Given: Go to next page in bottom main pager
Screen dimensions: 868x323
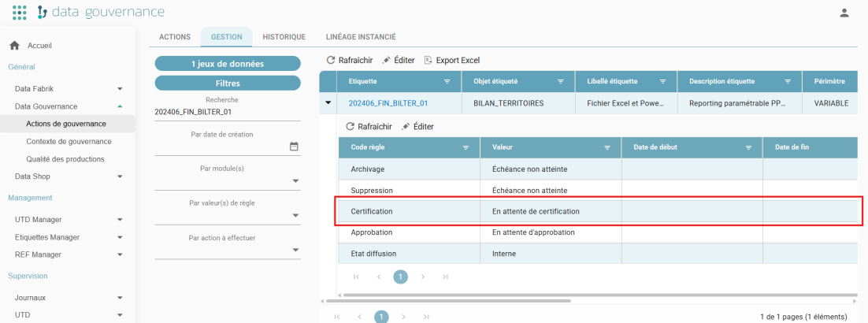Looking at the screenshot, I should [x=403, y=317].
